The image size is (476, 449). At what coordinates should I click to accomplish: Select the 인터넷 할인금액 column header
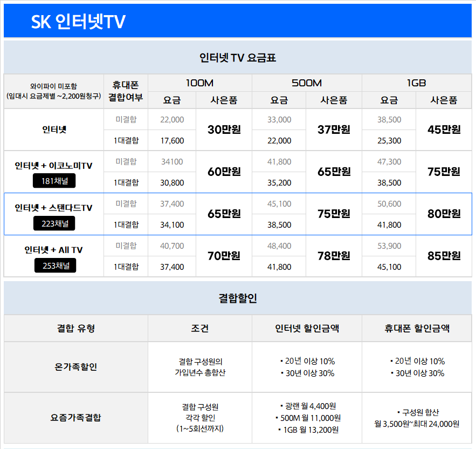tap(307, 328)
